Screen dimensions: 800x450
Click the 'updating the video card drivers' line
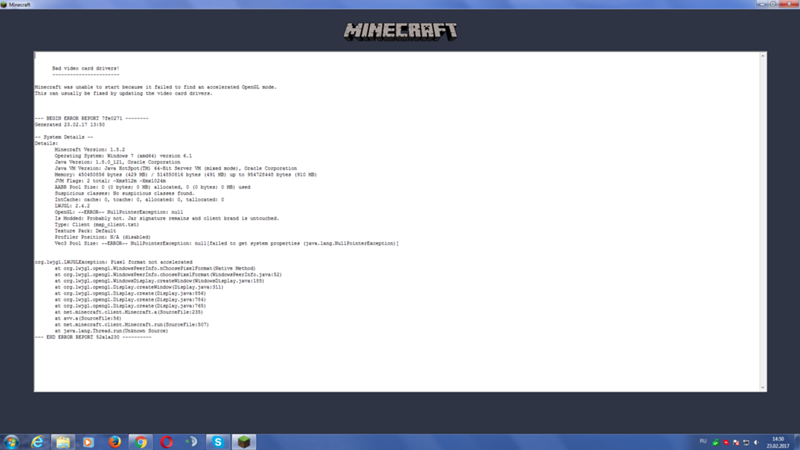coord(123,93)
